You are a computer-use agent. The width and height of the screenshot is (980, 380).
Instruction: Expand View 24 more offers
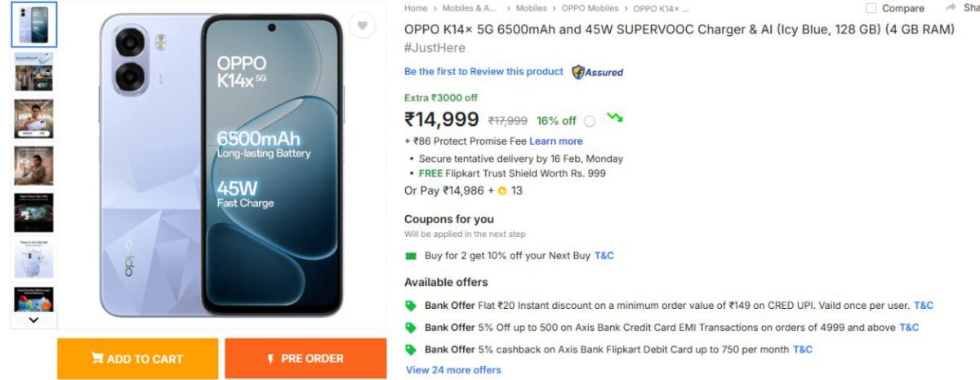click(453, 370)
